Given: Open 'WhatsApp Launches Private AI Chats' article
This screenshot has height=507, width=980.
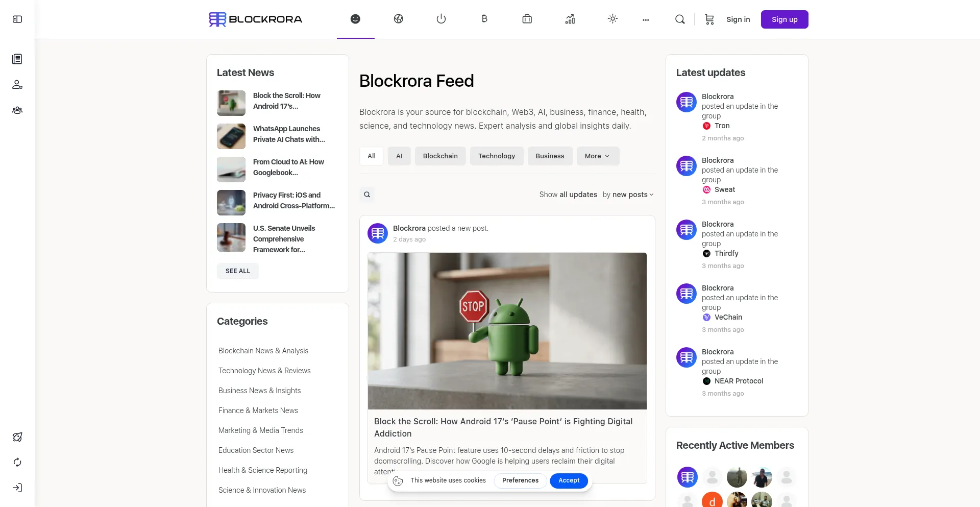Looking at the screenshot, I should coord(289,134).
